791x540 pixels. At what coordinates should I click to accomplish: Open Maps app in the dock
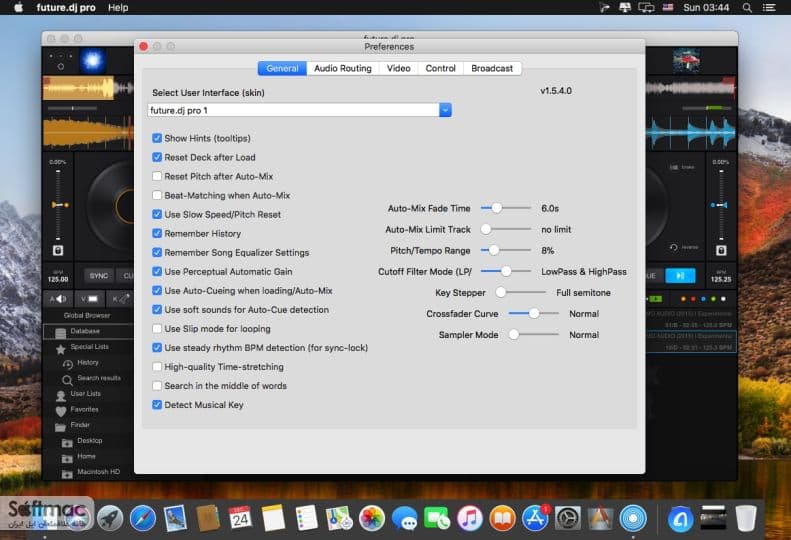coord(339,518)
